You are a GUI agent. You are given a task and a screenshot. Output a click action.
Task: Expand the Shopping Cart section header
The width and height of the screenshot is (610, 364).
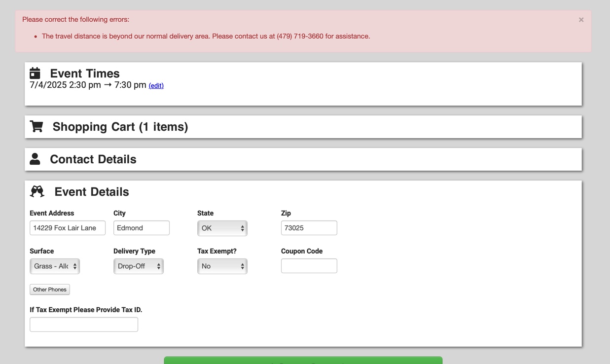[120, 127]
